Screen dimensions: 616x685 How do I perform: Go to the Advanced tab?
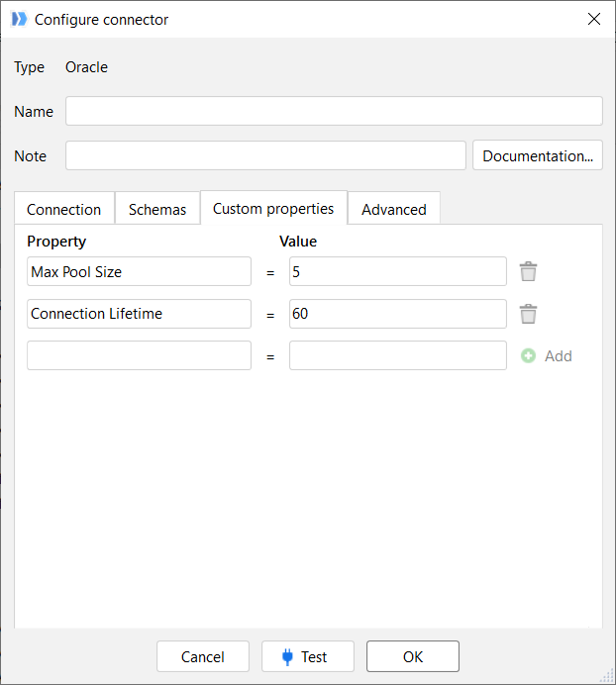(393, 209)
